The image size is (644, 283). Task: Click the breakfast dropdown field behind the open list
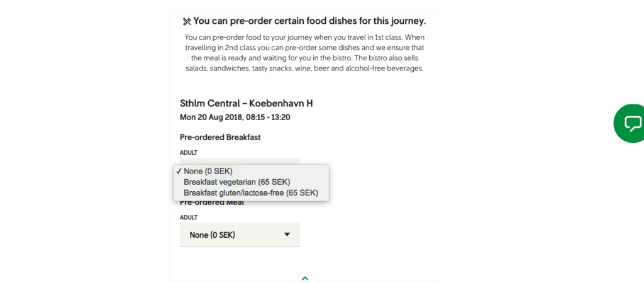point(240,161)
